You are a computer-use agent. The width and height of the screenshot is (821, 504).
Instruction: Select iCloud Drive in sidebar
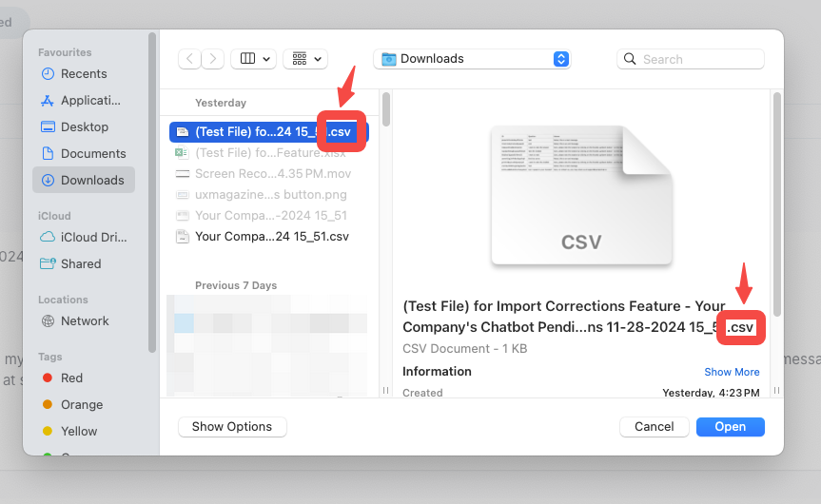(x=93, y=238)
